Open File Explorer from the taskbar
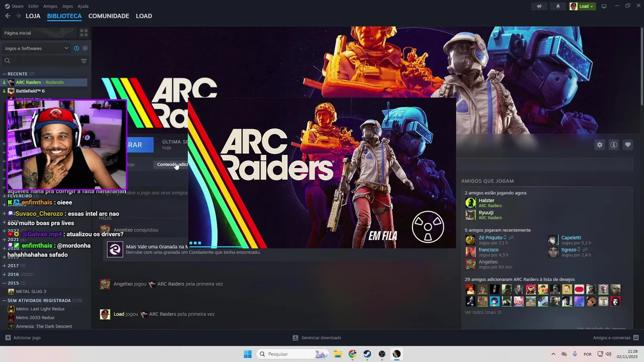644x362 pixels. (337, 354)
